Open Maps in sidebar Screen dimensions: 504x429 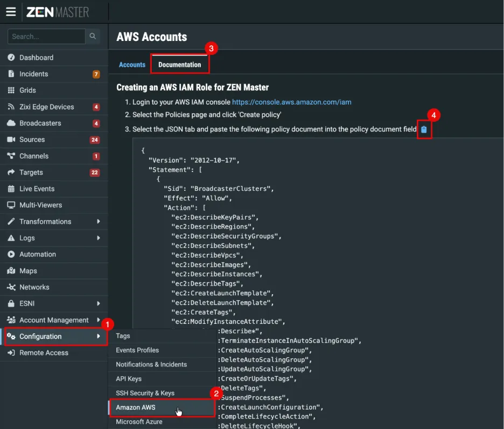coord(54,271)
